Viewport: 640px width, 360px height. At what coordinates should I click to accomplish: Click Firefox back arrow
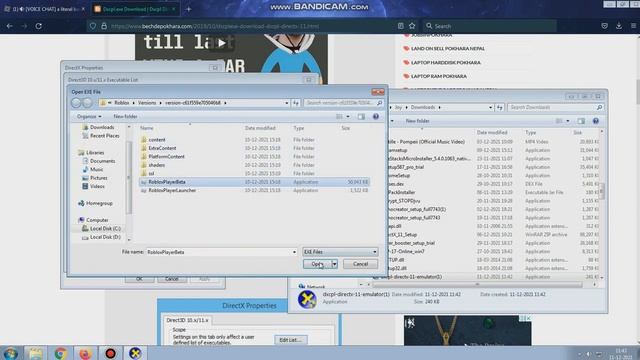(x=9, y=26)
